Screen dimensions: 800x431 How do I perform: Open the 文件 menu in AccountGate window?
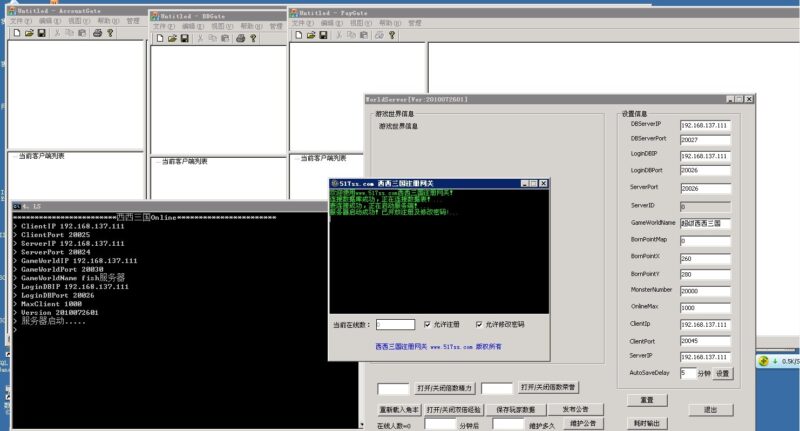[x=16, y=21]
